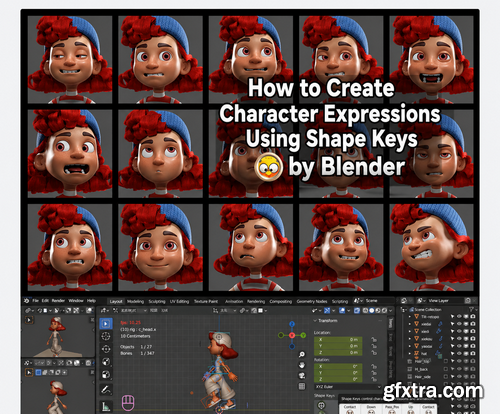Switch to material preview shading

[x=378, y=311]
